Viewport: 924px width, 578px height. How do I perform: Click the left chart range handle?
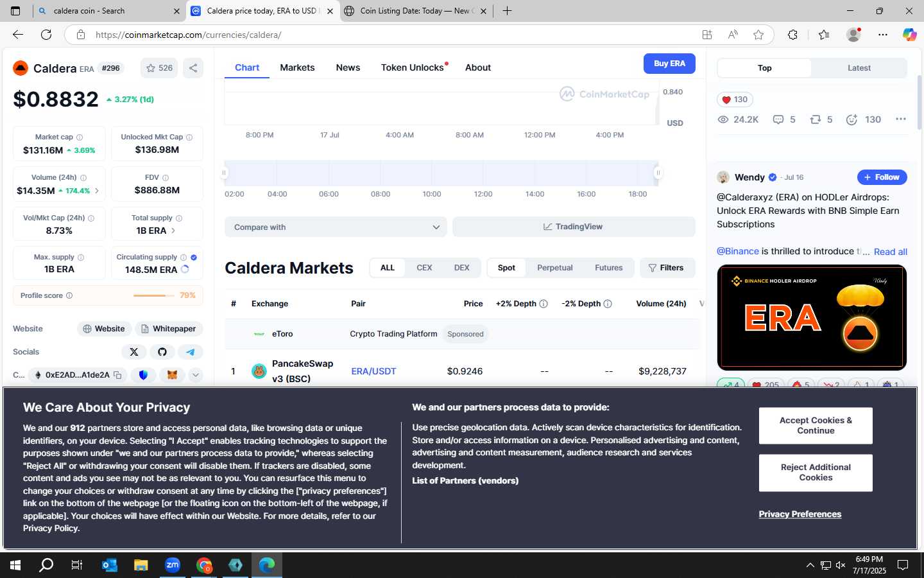pyautogui.click(x=224, y=173)
